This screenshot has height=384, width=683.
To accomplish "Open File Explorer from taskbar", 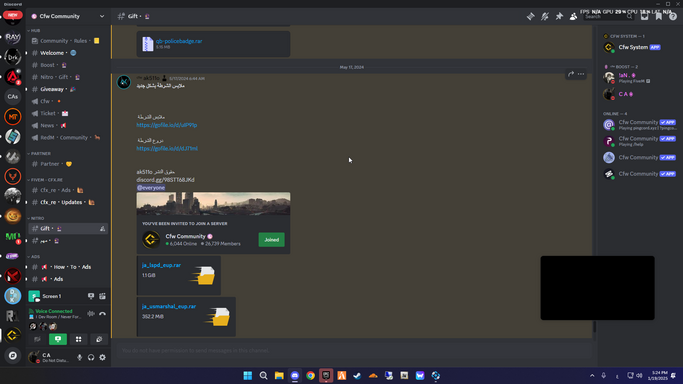I will [279, 376].
